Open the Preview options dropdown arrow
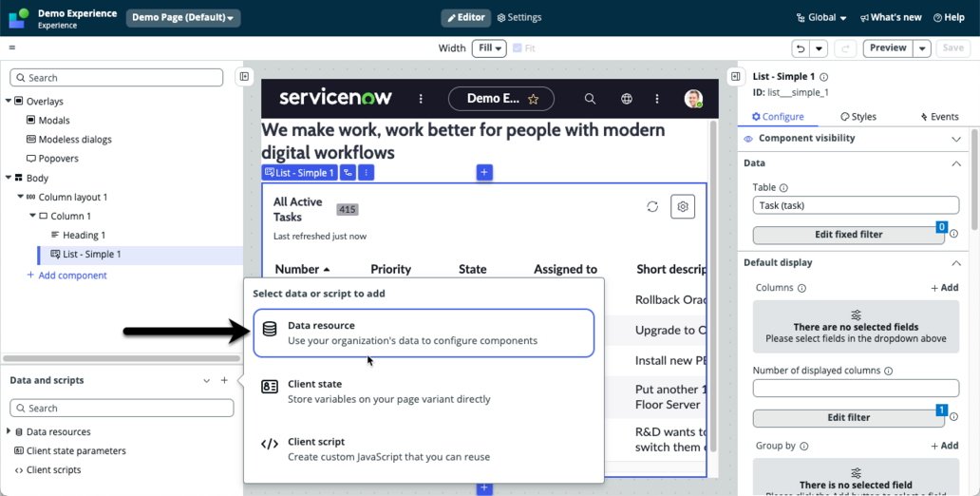Image resolution: width=980 pixels, height=496 pixels. 922,48
